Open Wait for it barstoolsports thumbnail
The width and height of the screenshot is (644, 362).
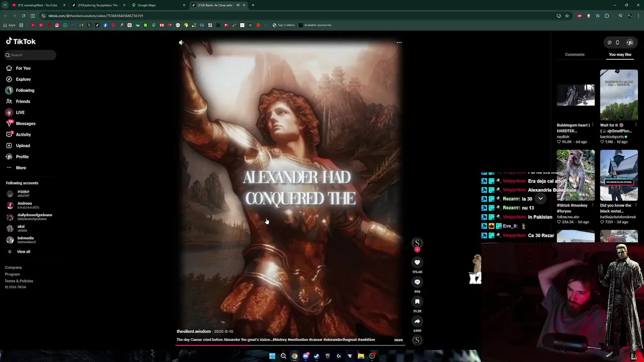tap(619, 95)
